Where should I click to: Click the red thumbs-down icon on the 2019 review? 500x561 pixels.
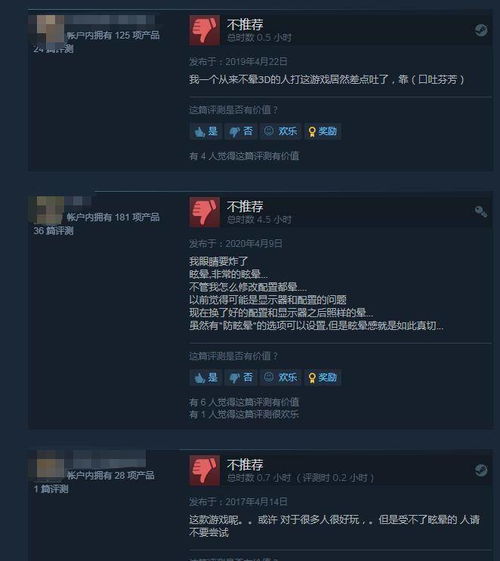pyautogui.click(x=204, y=30)
